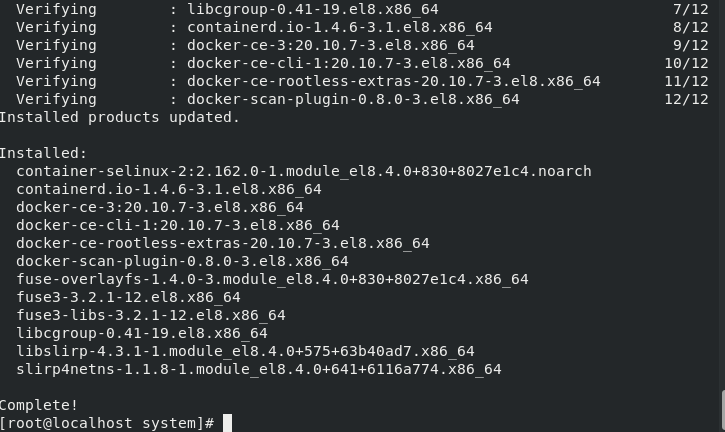The image size is (725, 432).
Task: Click the "Installed products updated." line
Action: 120,117
